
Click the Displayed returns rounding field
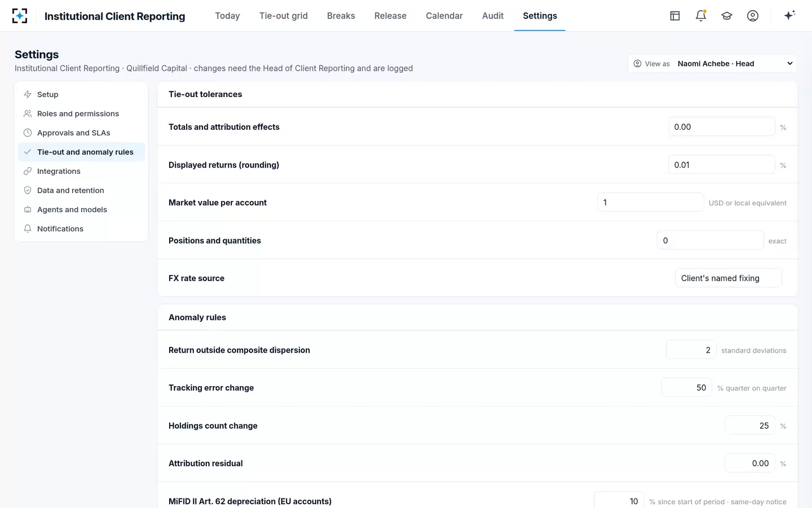pos(721,164)
